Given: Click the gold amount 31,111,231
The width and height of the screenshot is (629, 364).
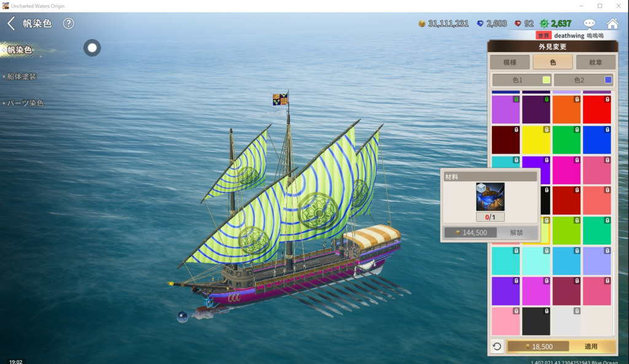Looking at the screenshot, I should coord(448,24).
